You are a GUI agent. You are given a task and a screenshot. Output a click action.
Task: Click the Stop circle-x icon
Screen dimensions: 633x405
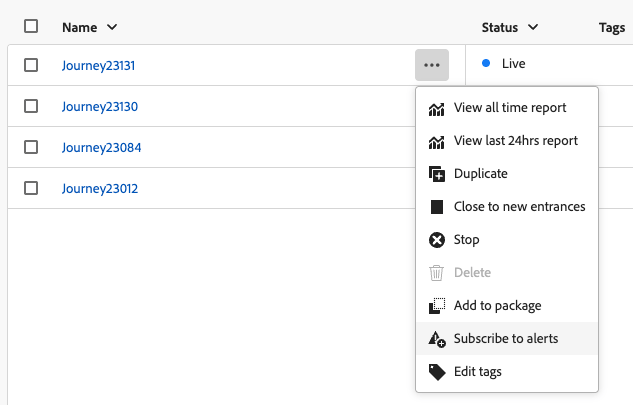[x=436, y=240]
